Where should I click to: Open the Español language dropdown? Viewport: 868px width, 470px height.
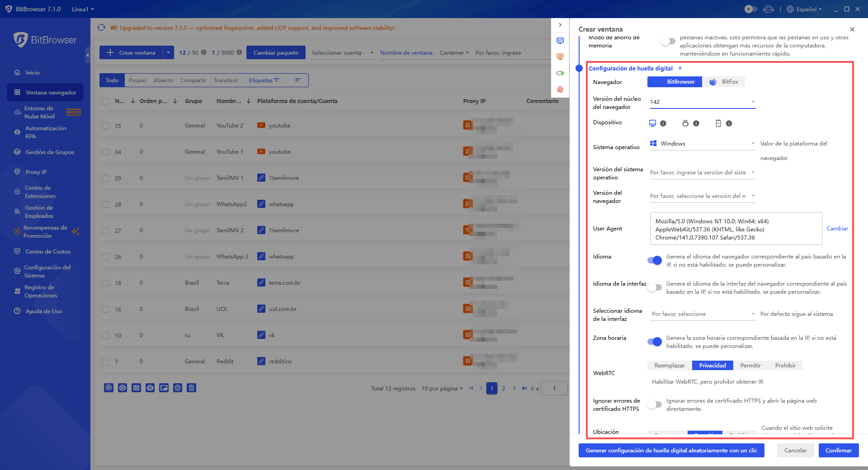coord(805,9)
